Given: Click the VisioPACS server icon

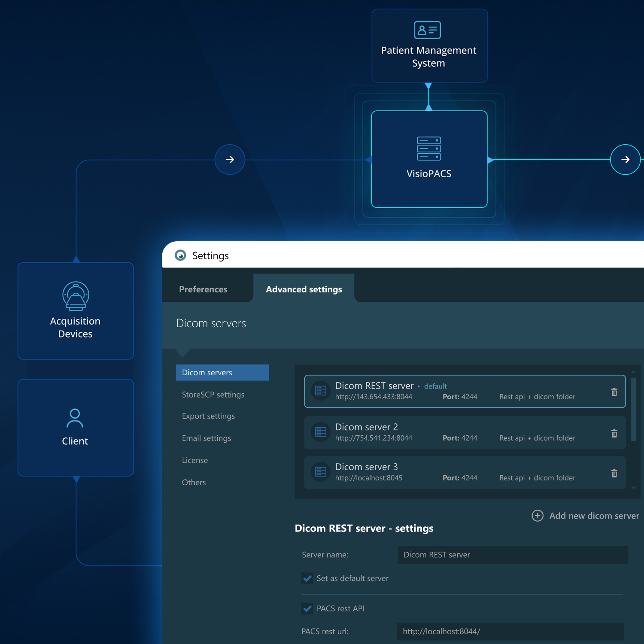Looking at the screenshot, I should click(429, 149).
